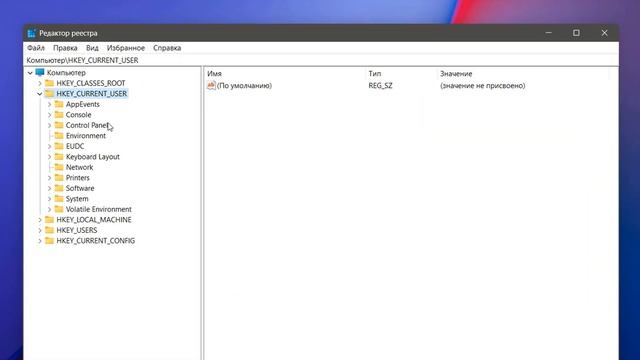Collapse the Компьютер root node
Screen dimensions: 640x360
[30, 73]
